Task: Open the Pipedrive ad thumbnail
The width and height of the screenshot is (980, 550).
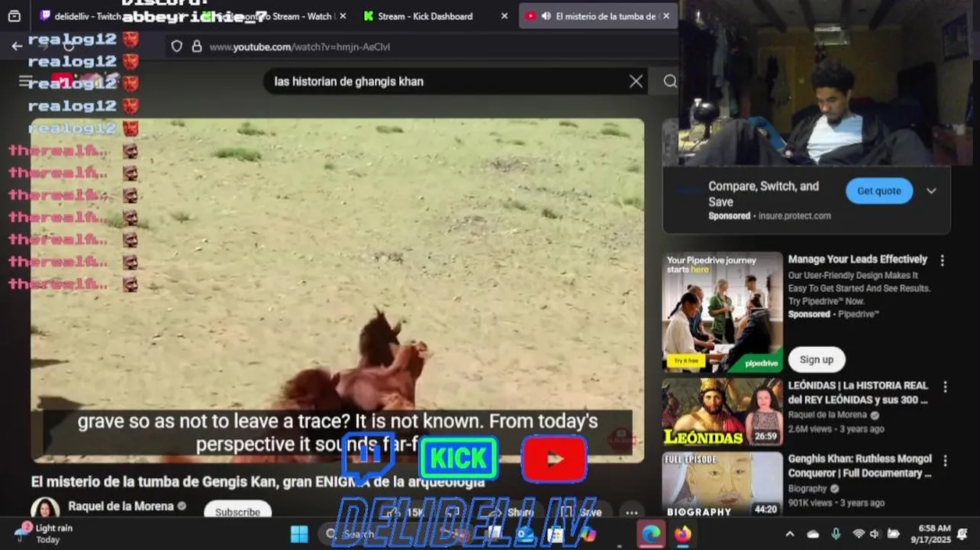Action: click(x=722, y=312)
